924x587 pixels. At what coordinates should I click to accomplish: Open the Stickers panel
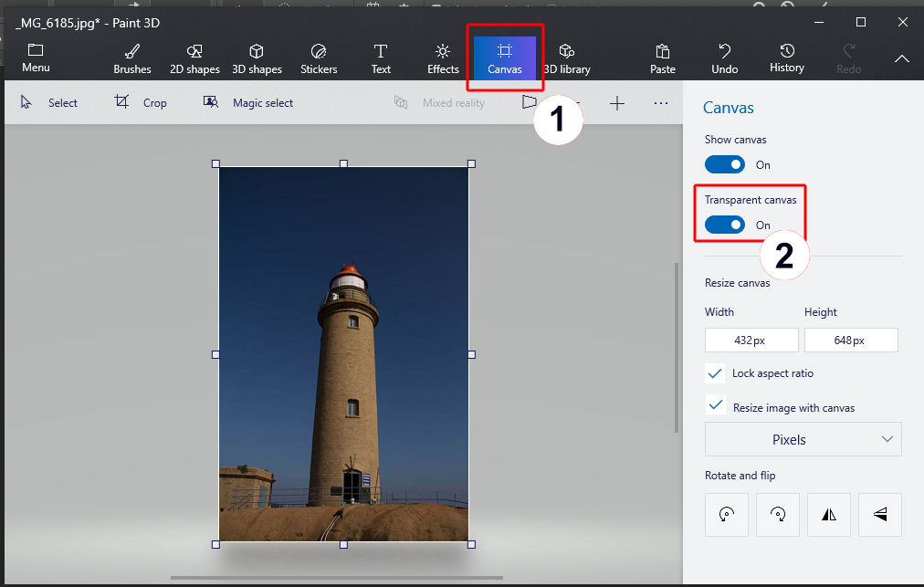coord(318,57)
